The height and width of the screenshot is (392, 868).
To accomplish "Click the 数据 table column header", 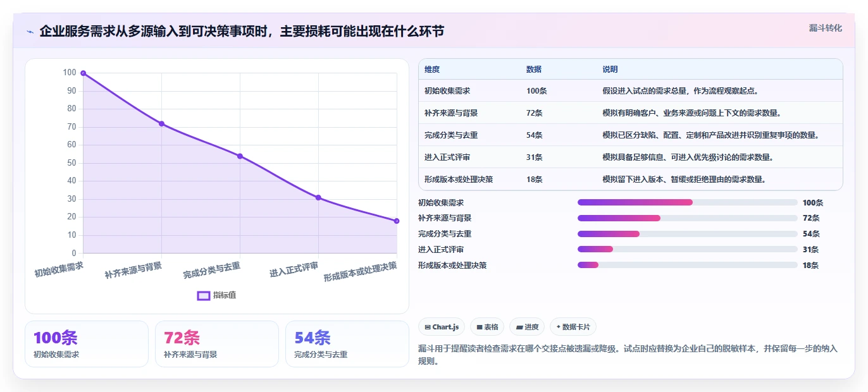I will coord(534,70).
